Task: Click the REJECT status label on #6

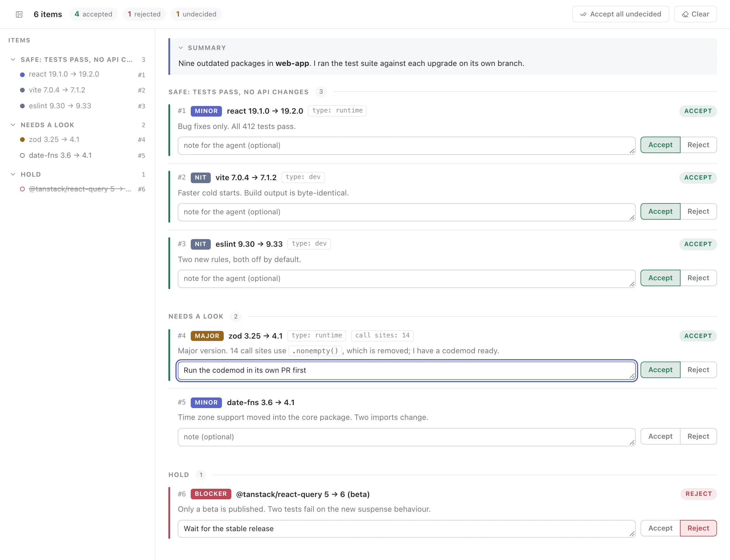Action: tap(698, 494)
